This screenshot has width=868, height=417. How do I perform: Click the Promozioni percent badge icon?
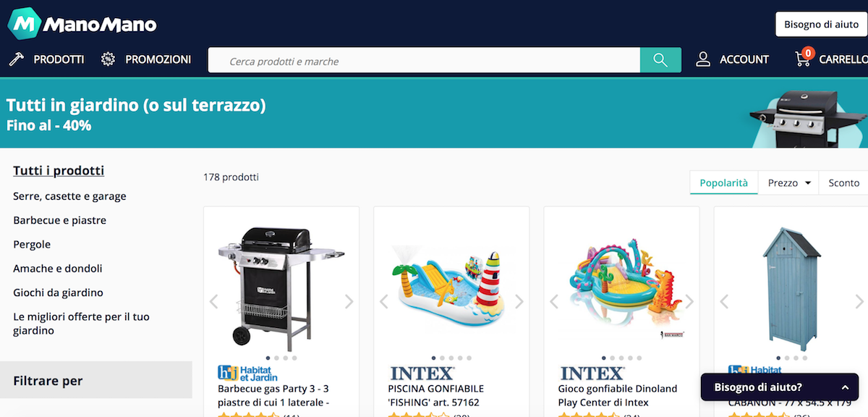coord(109,59)
